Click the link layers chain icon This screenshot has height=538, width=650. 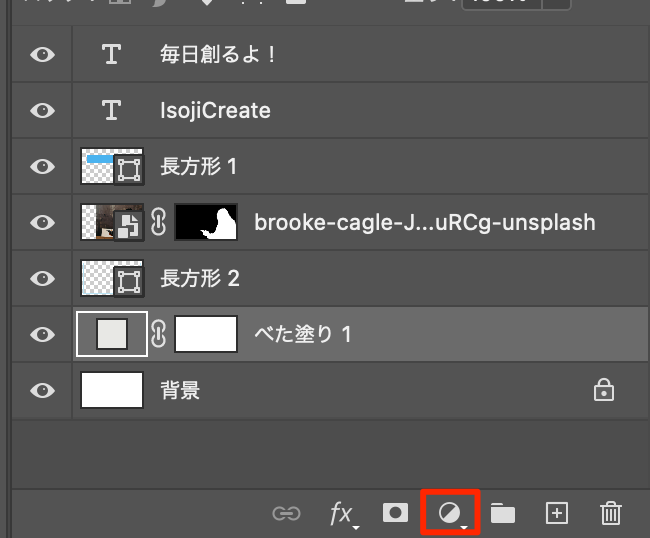[286, 513]
